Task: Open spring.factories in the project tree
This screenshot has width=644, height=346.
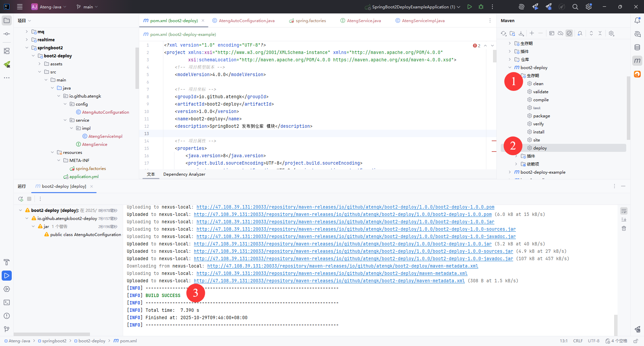Action: click(x=91, y=169)
